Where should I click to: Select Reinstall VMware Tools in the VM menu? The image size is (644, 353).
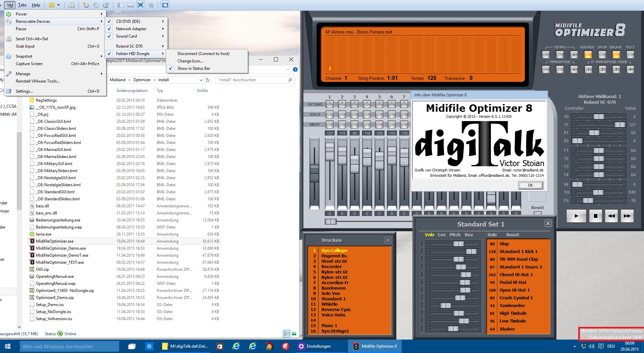click(x=38, y=81)
